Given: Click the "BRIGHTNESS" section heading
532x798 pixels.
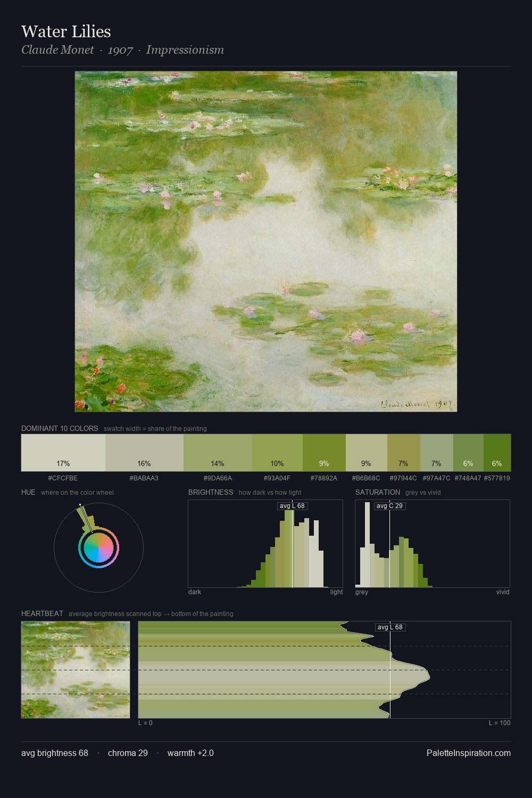Looking at the screenshot, I should 211,492.
